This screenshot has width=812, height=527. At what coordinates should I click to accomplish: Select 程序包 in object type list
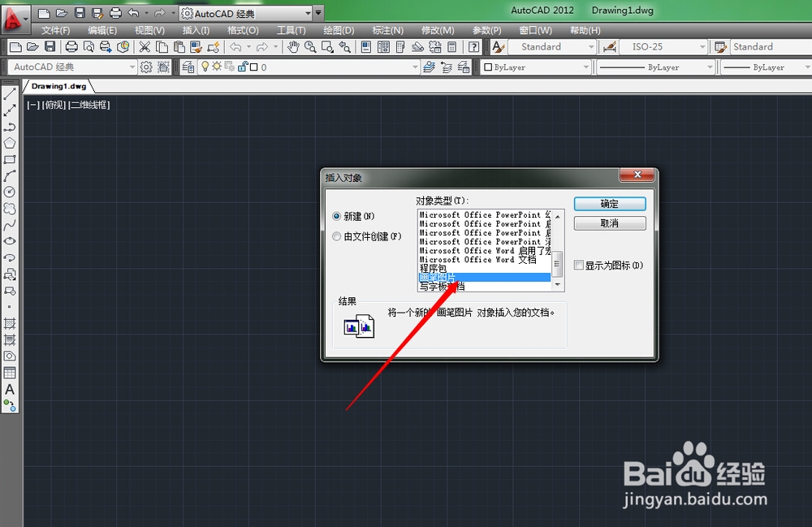tap(484, 268)
